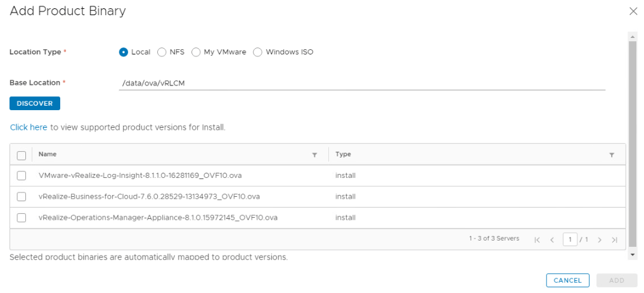Click the Base Location path field
The height and width of the screenshot is (293, 644).
[x=361, y=83]
